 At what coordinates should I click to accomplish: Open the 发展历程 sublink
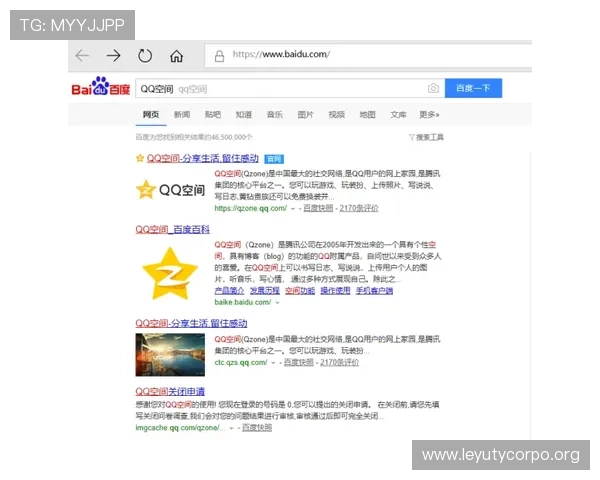(264, 291)
